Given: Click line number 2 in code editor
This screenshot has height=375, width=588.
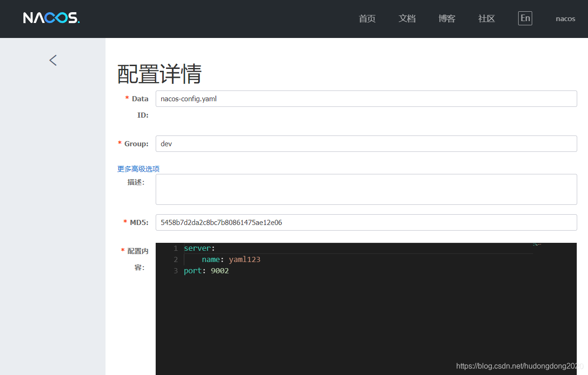Looking at the screenshot, I should click(x=175, y=259).
